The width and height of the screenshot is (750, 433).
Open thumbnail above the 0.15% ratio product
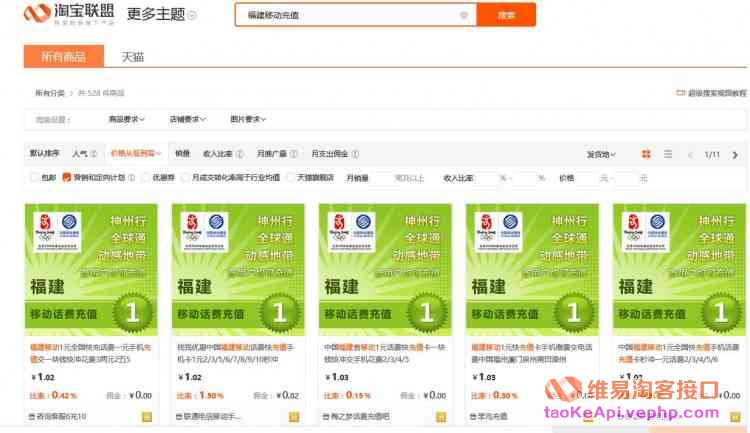coord(385,269)
